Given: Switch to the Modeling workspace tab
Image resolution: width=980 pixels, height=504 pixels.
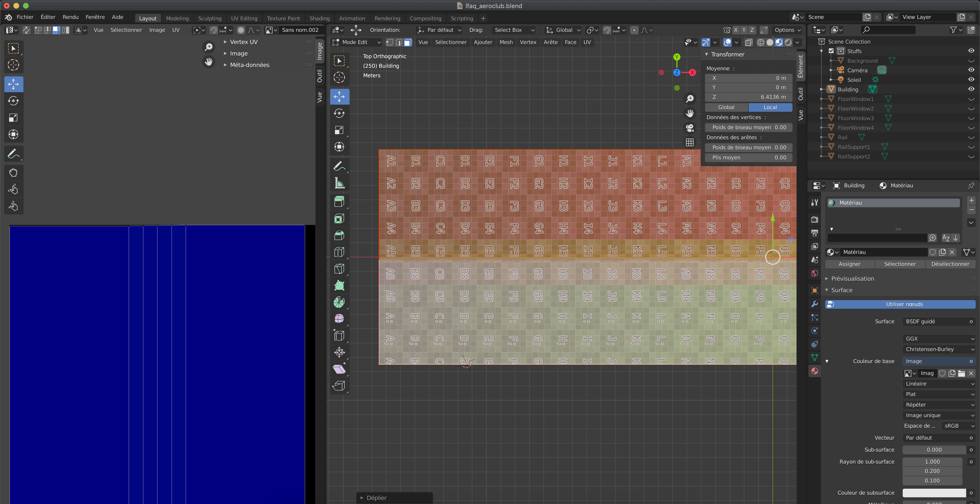Looking at the screenshot, I should pyautogui.click(x=177, y=18).
